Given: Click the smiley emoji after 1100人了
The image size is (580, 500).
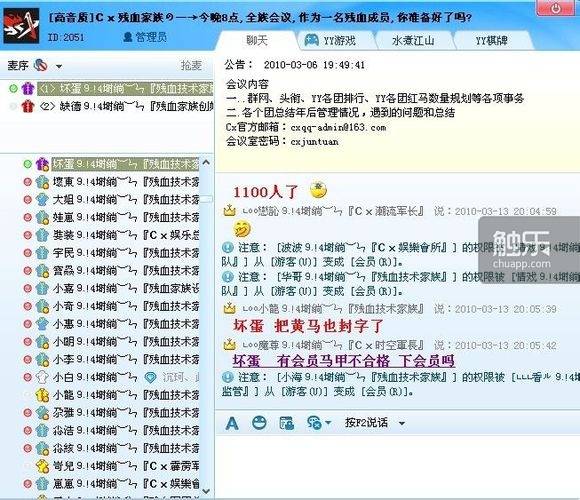Looking at the screenshot, I should 318,190.
